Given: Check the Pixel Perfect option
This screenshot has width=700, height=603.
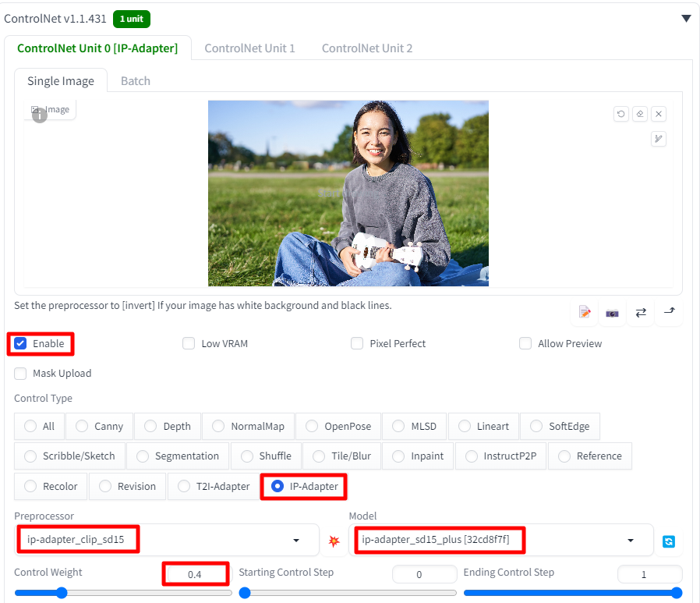Looking at the screenshot, I should click(357, 343).
